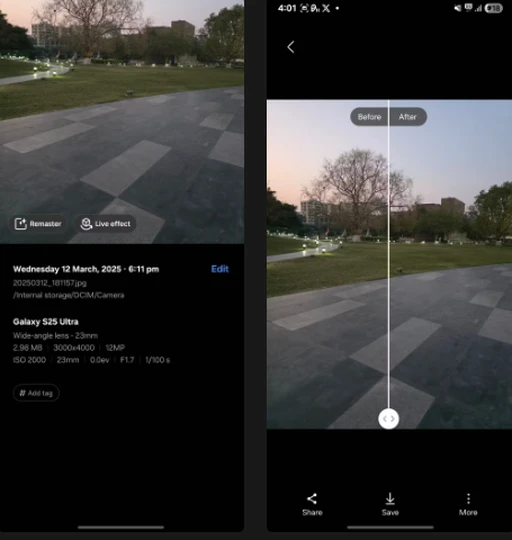Tap the left photo preview
Image resolution: width=512 pixels, height=540 pixels.
click(122, 122)
